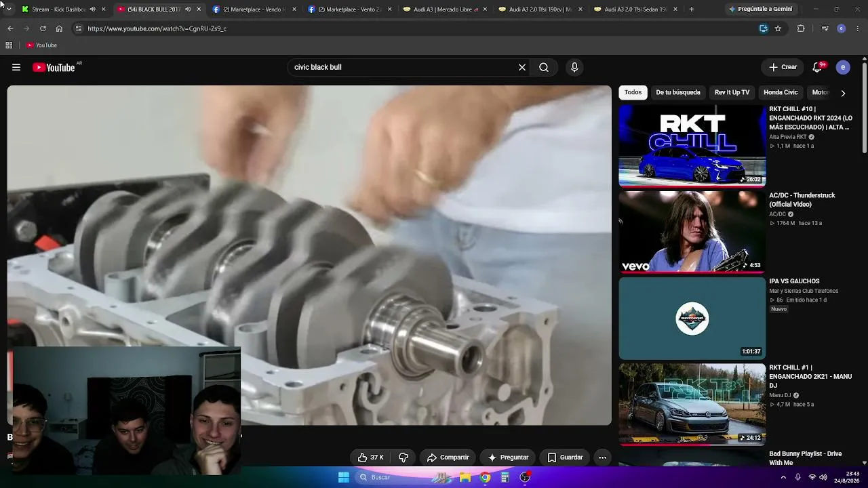
Task: Mute the Kick Dashboard tab audio
Action: tap(93, 9)
